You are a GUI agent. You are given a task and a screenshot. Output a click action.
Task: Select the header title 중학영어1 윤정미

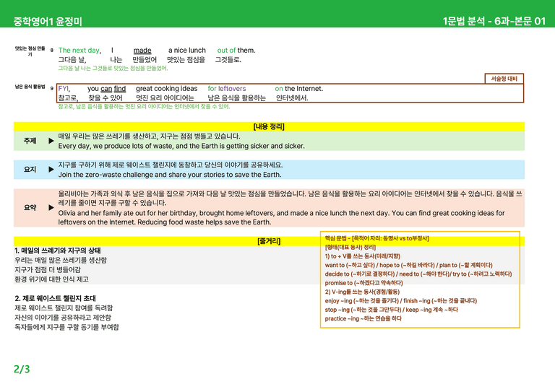click(48, 22)
